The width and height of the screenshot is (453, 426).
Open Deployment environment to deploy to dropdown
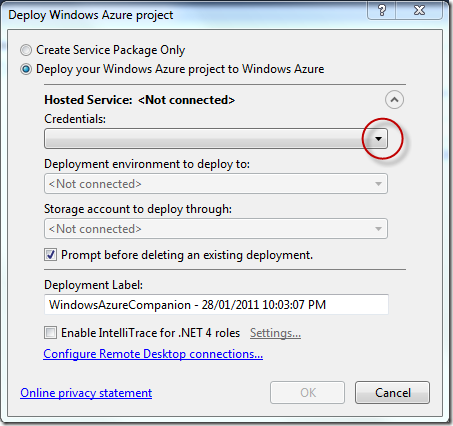pos(216,184)
